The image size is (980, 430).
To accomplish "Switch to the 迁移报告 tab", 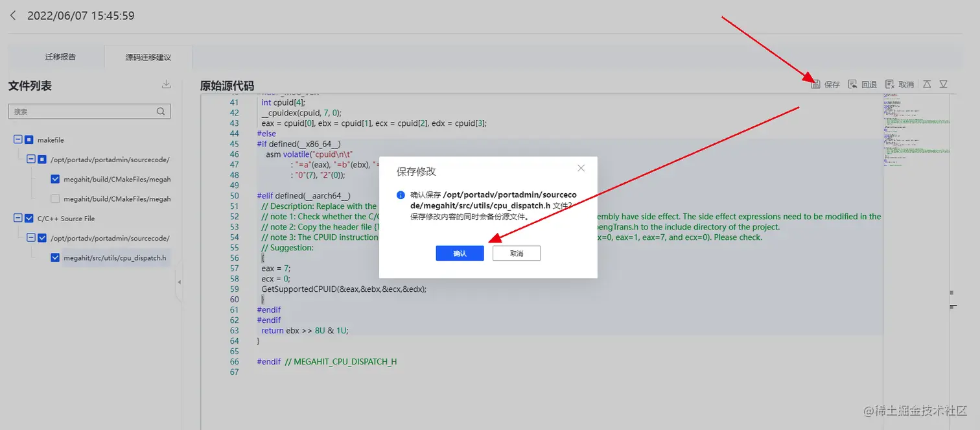I will pyautogui.click(x=60, y=57).
